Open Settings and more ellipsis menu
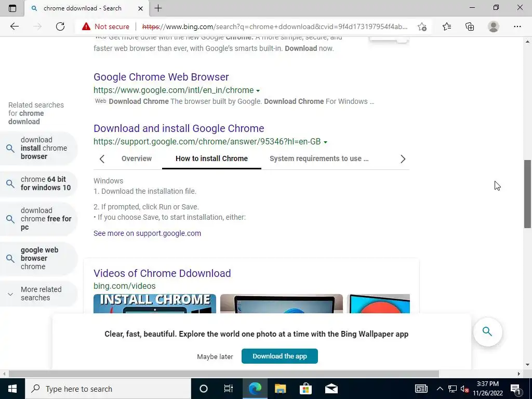 pos(517,26)
